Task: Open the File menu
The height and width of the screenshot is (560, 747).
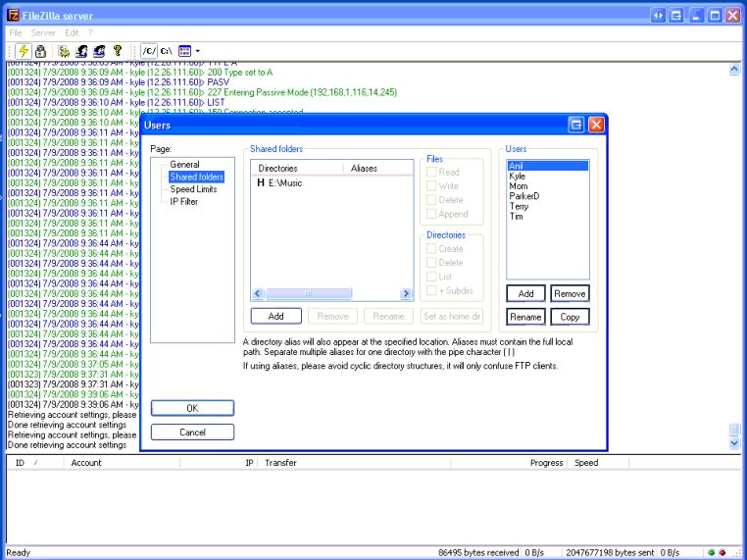Action: click(16, 32)
